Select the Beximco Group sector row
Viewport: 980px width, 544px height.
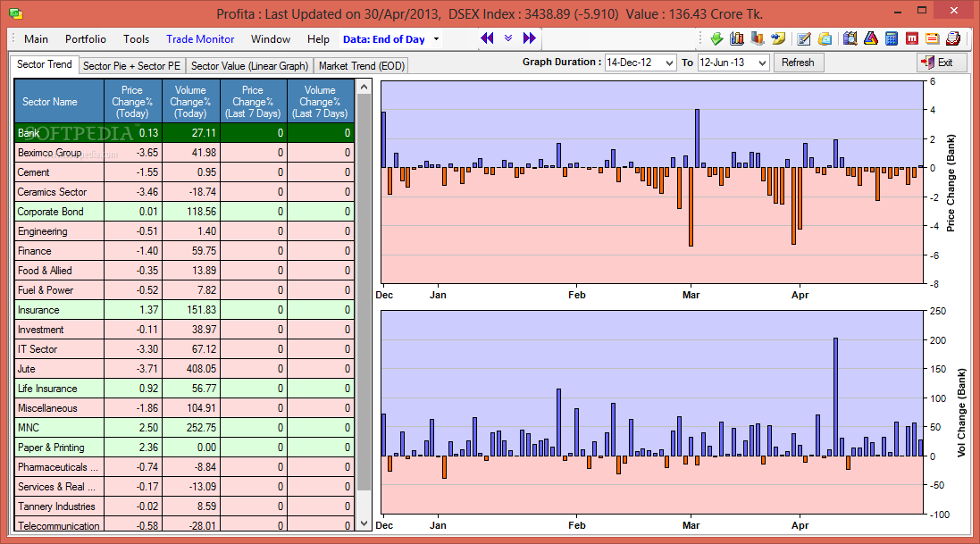(x=184, y=153)
